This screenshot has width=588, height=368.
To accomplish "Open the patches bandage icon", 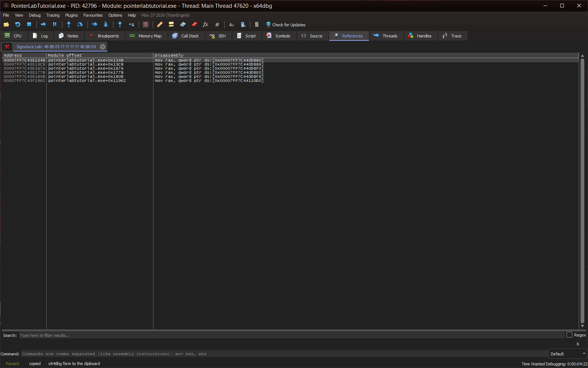I will click(160, 24).
